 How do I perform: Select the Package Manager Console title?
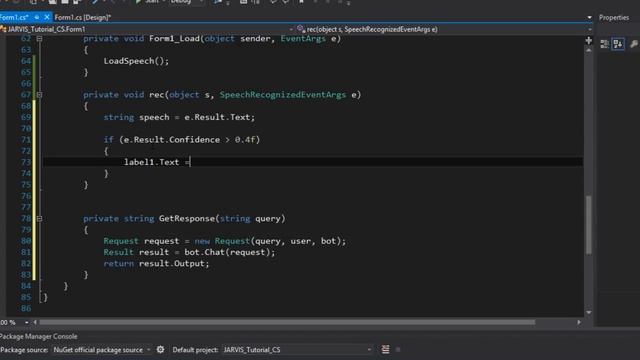pyautogui.click(x=39, y=336)
